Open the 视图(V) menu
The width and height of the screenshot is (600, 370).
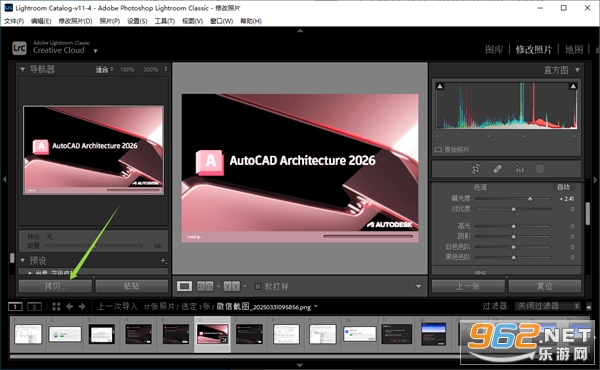(192, 21)
